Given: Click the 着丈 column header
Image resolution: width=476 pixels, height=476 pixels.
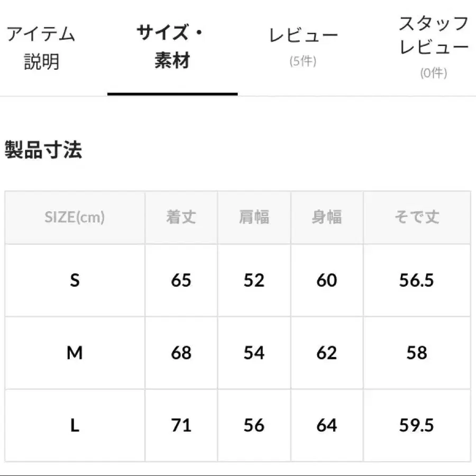Looking at the screenshot, I should click(180, 217).
